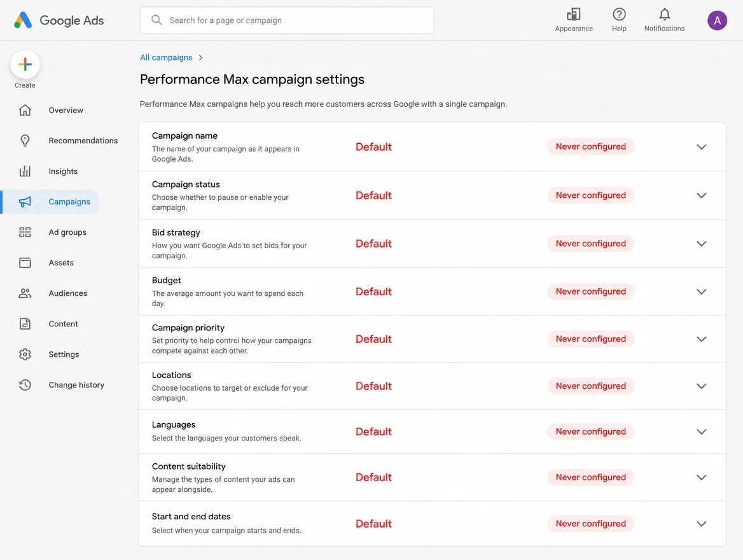Click Never configured badge for Languages
This screenshot has height=560, width=743.
tap(590, 431)
